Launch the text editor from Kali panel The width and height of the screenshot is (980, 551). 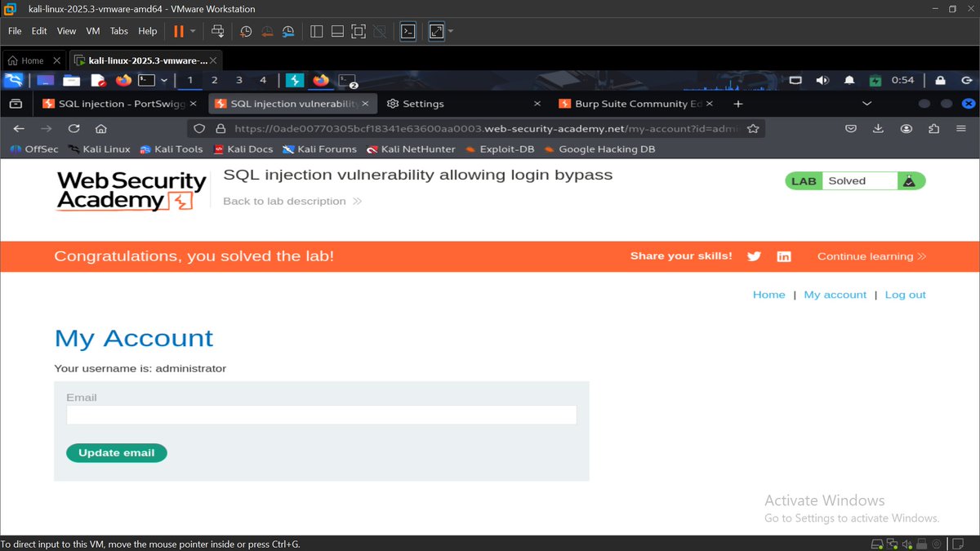click(98, 80)
